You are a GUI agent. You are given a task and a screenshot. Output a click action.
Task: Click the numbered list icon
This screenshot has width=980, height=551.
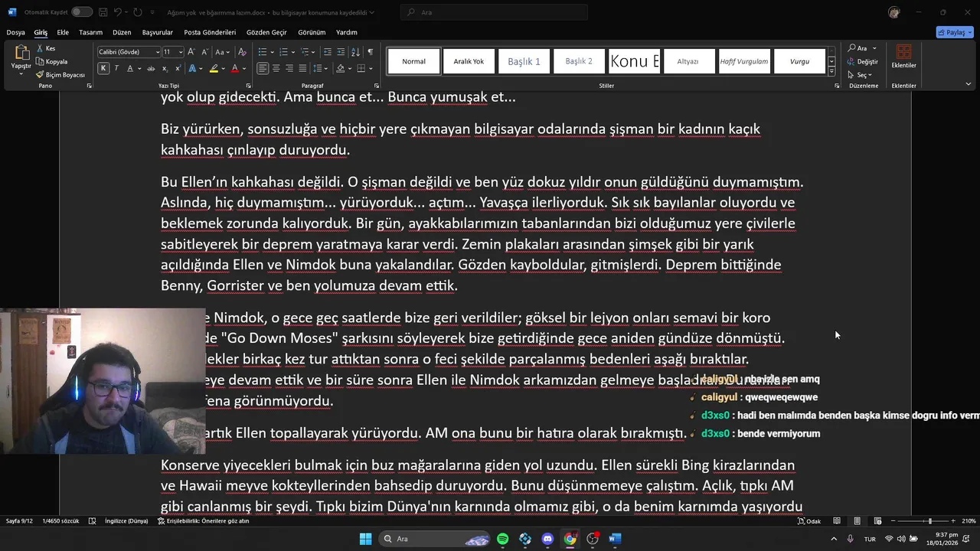click(283, 52)
